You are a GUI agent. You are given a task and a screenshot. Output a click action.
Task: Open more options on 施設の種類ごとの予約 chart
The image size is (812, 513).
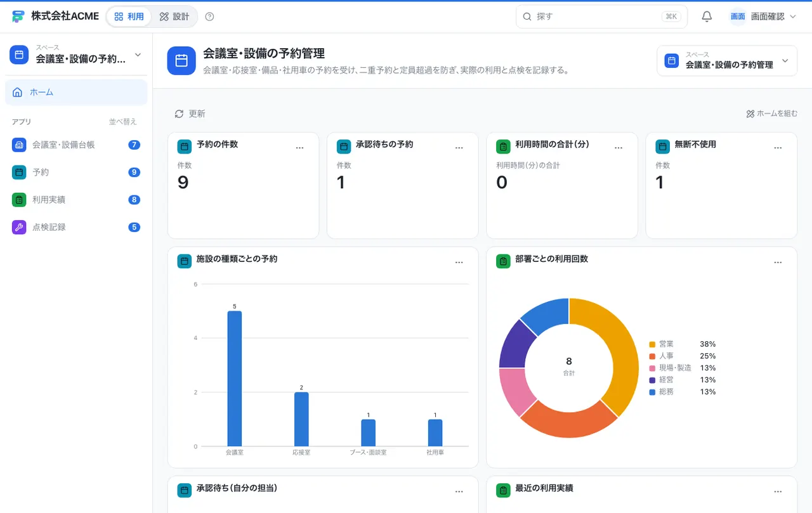point(459,262)
